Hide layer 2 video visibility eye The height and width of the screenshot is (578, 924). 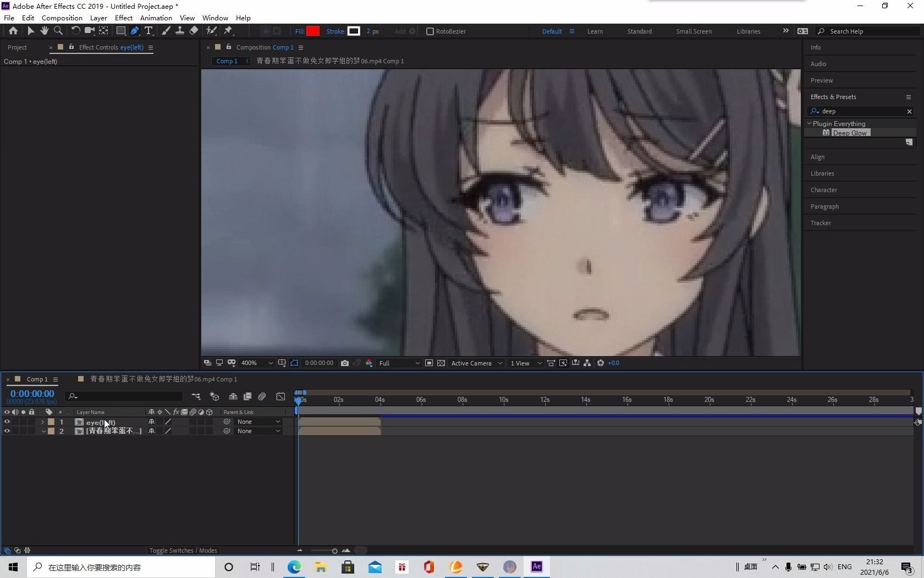click(7, 431)
